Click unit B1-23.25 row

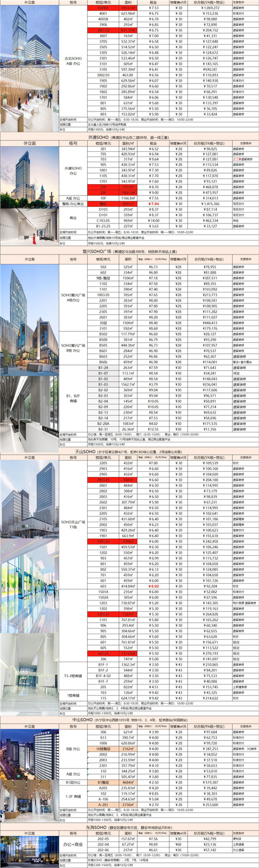click(103, 226)
